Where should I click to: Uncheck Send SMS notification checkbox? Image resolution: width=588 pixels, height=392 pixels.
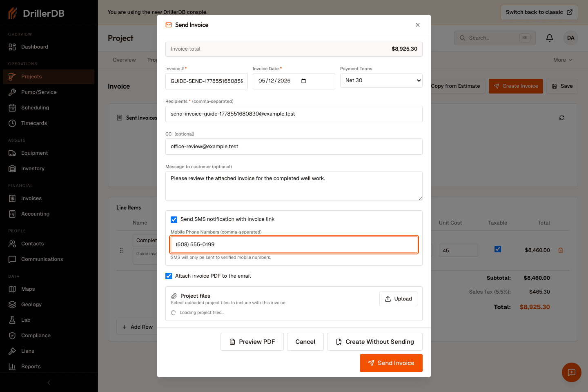coord(174,219)
